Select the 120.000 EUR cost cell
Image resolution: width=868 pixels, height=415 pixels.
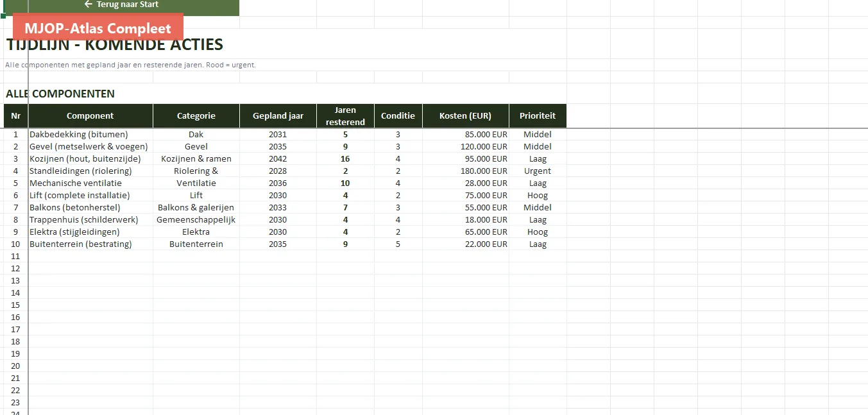pyautogui.click(x=466, y=147)
